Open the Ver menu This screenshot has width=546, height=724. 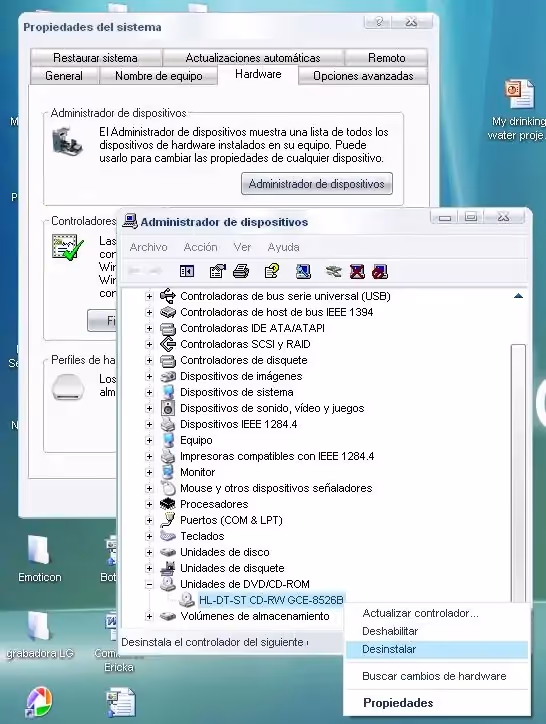[x=242, y=247]
